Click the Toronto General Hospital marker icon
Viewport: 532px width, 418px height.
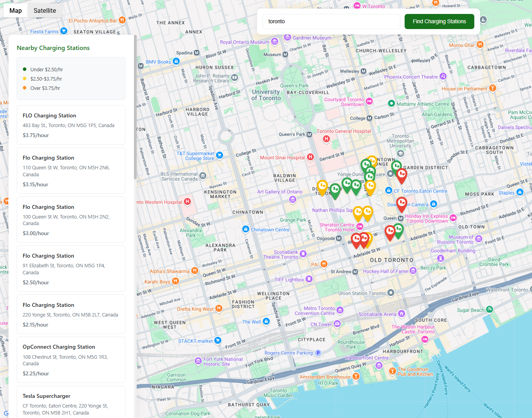326,139
